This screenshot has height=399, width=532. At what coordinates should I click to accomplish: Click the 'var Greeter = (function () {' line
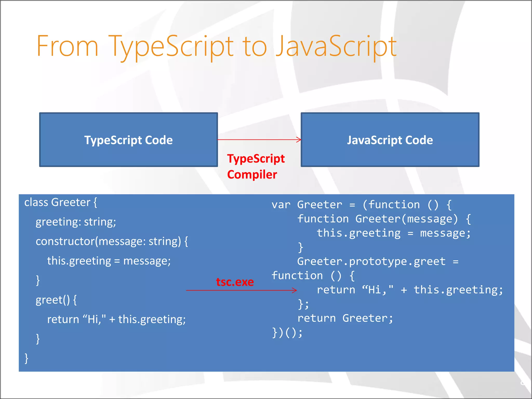[362, 205]
